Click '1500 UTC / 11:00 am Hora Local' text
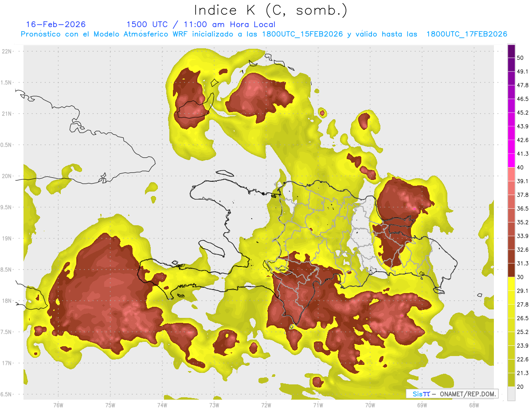This screenshot has height=411, width=532. [201, 24]
